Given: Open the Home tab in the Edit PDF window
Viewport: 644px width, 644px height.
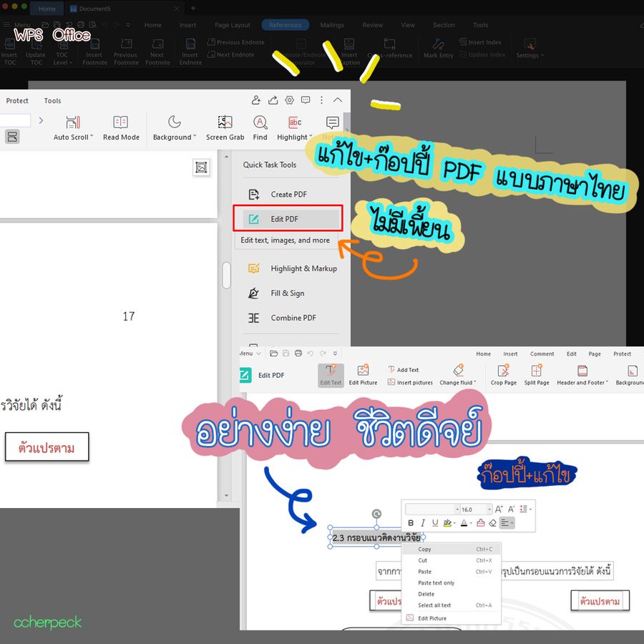Looking at the screenshot, I should tap(483, 353).
